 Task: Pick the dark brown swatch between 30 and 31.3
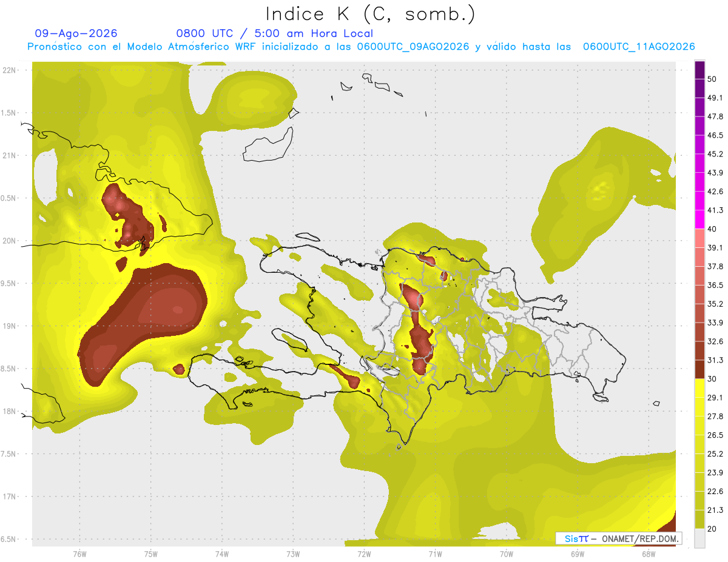[x=699, y=370]
